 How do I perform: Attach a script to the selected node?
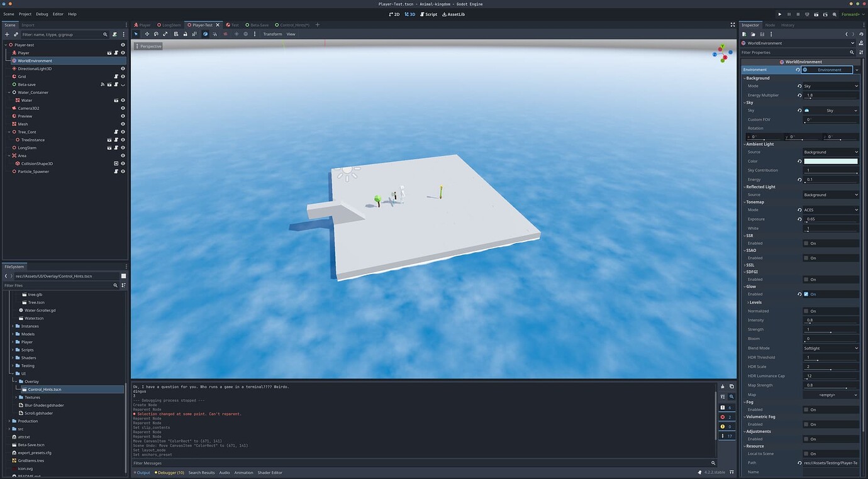[x=114, y=35]
